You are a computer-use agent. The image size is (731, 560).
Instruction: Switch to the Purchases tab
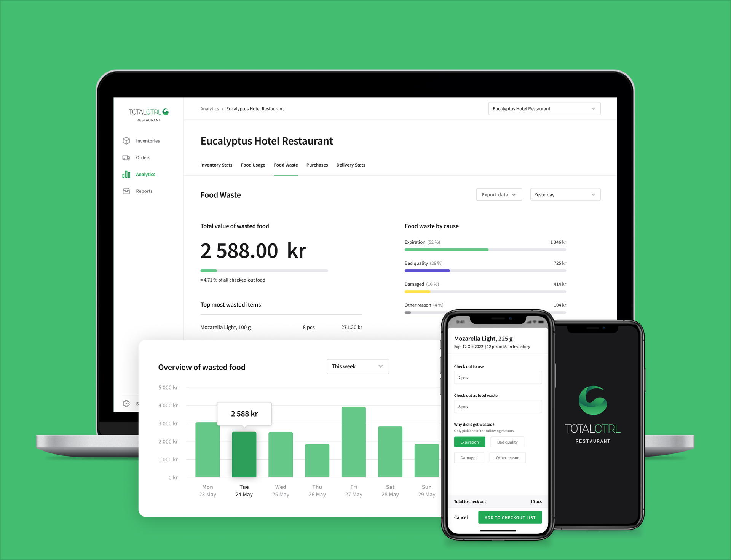[317, 165]
